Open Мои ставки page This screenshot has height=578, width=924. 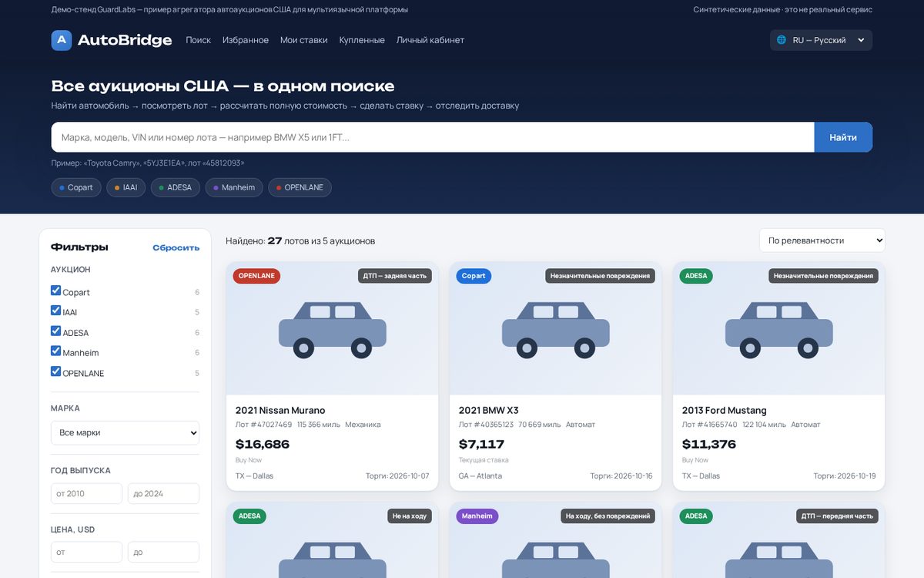303,40
